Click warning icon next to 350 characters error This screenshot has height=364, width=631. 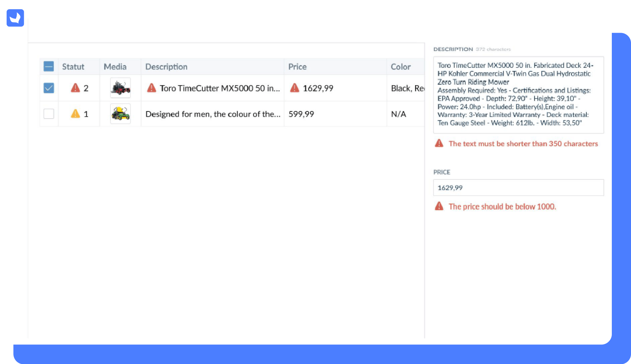pos(439,143)
